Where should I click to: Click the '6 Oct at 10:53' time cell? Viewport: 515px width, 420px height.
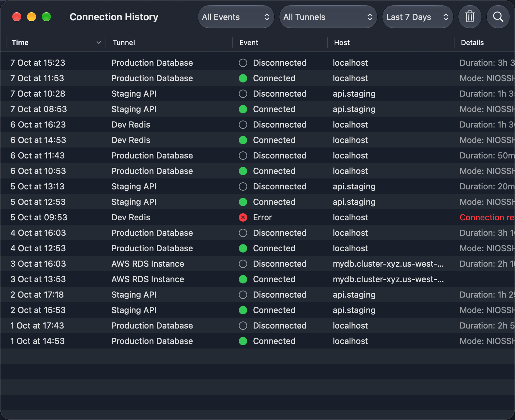tap(38, 171)
